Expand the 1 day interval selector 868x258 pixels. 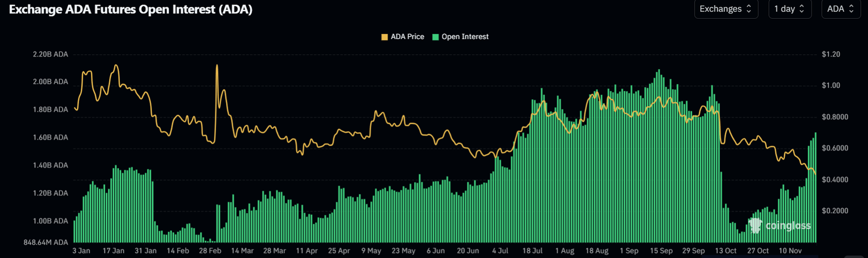[789, 9]
